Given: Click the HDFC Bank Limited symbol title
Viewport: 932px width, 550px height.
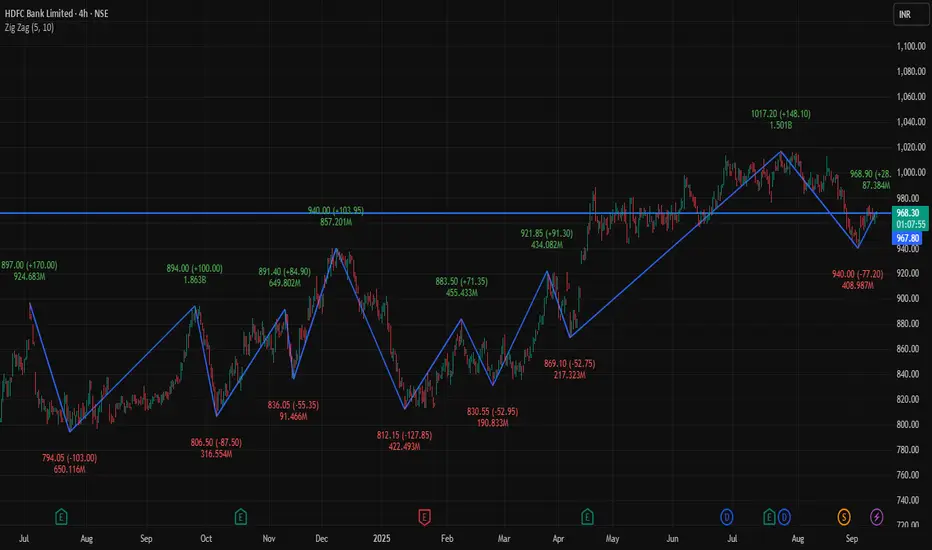Looking at the screenshot, I should 39,13.
